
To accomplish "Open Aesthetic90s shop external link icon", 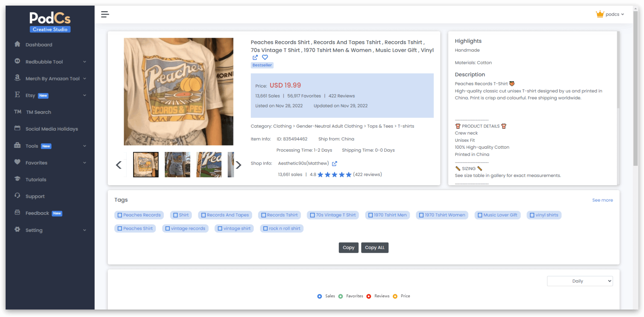I will 334,163.
